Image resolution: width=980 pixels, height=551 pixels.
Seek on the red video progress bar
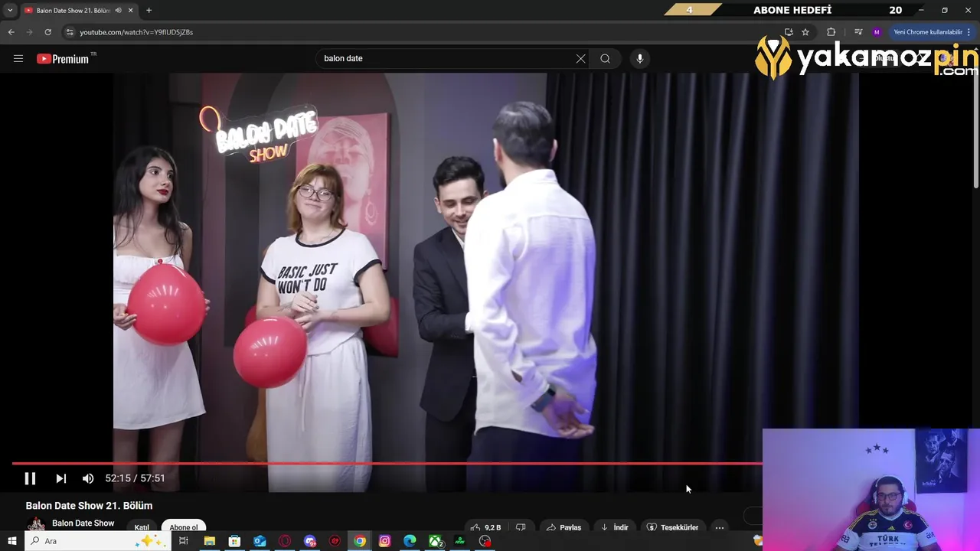click(387, 463)
